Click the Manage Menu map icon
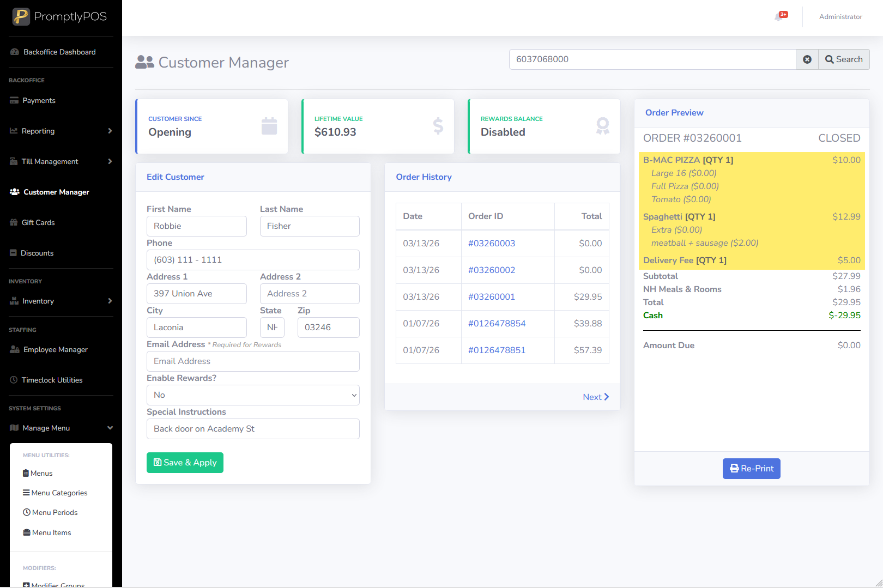The image size is (883, 588). click(x=14, y=428)
